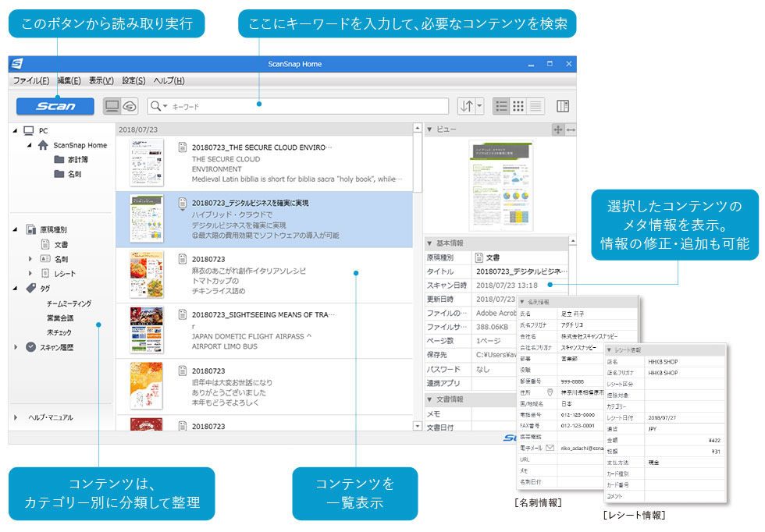This screenshot has height=532, width=765.
Task: Open the 設定(S) menu
Action: pyautogui.click(x=133, y=80)
